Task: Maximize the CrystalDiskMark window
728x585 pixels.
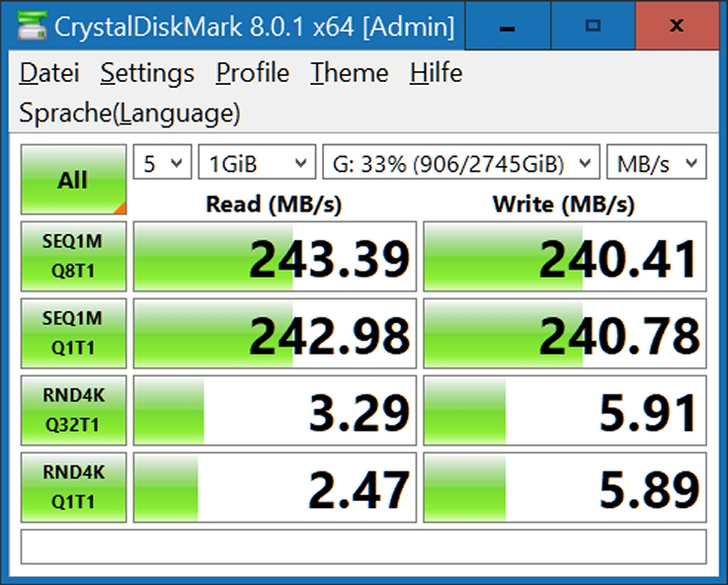Action: pyautogui.click(x=593, y=26)
